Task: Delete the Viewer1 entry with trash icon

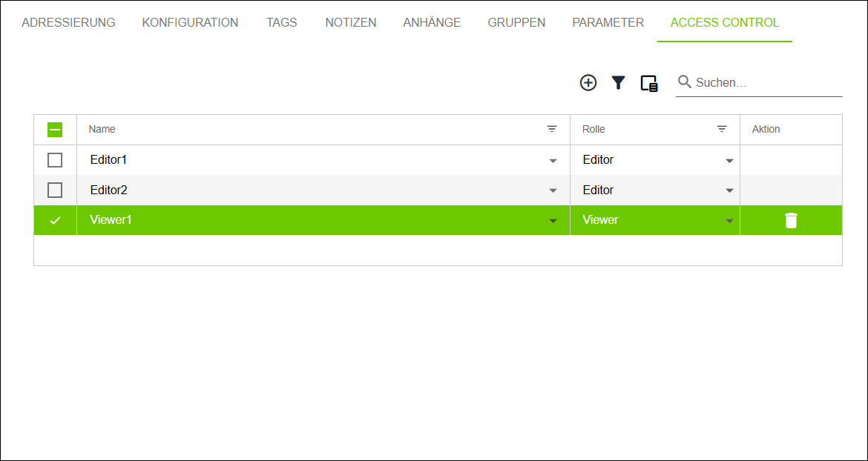Action: [x=791, y=220]
